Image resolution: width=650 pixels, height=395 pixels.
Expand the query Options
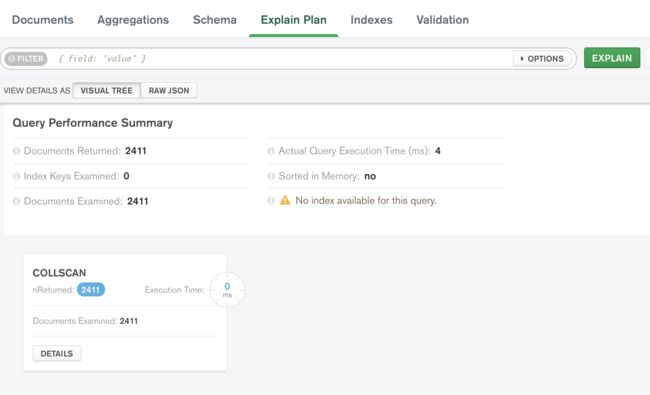coord(542,59)
